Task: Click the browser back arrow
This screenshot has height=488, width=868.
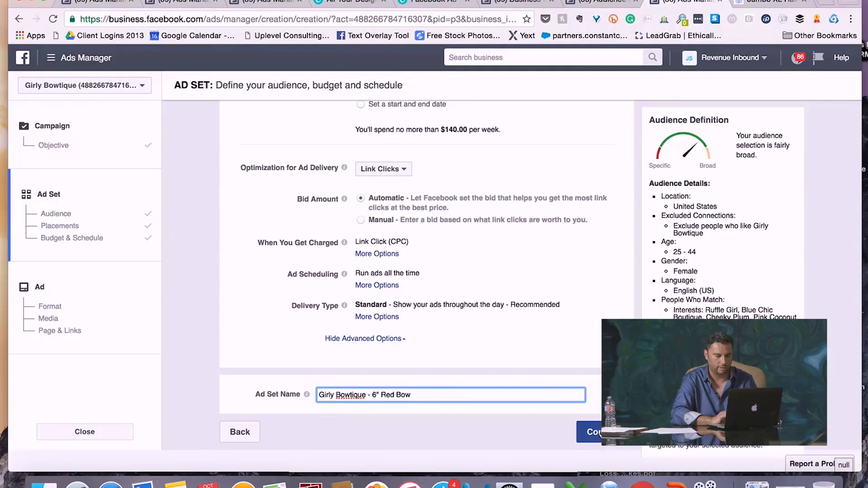Action: click(x=19, y=19)
